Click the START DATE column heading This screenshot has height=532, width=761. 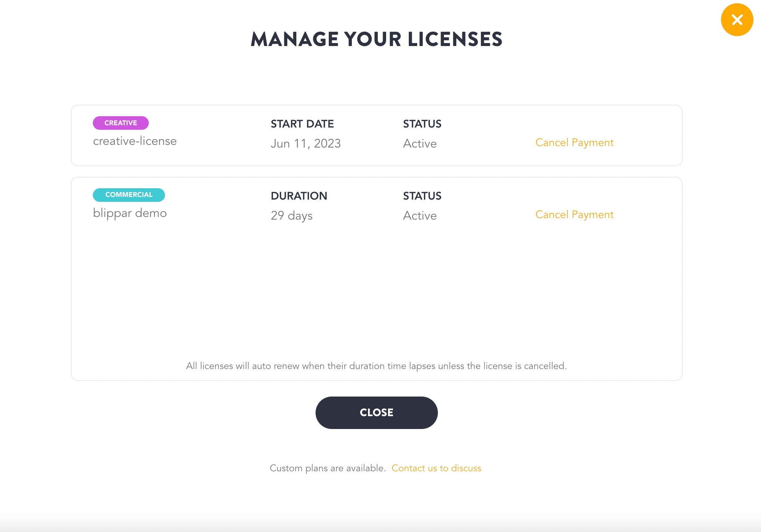[302, 124]
